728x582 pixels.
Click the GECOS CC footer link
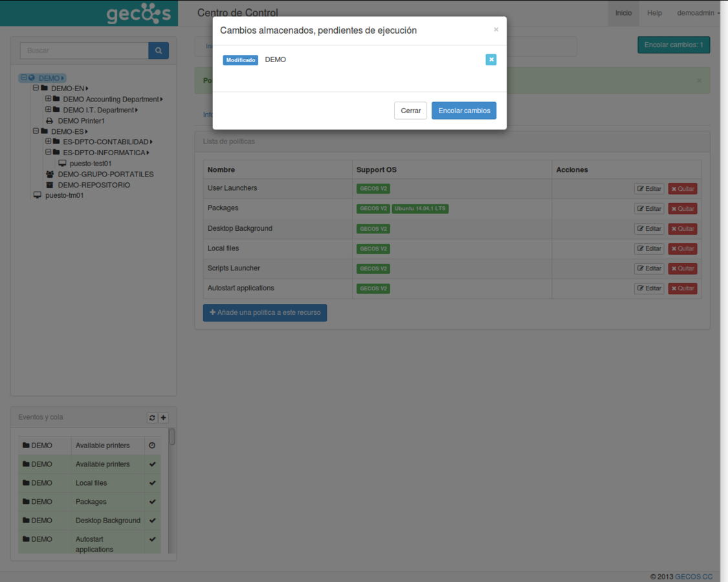693,576
